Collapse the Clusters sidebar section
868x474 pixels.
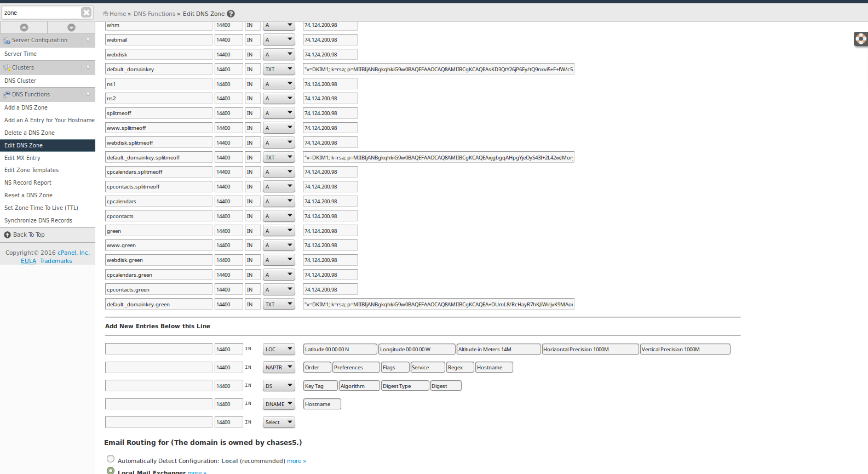(x=88, y=67)
